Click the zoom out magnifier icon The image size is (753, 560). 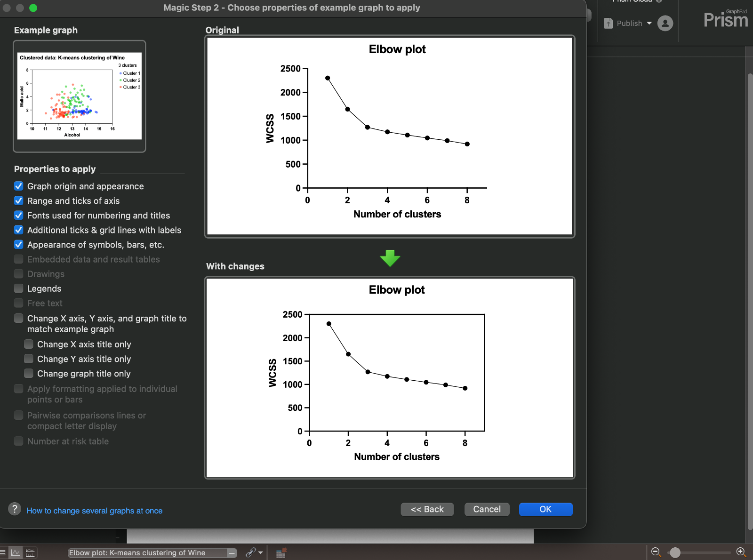[x=656, y=552]
